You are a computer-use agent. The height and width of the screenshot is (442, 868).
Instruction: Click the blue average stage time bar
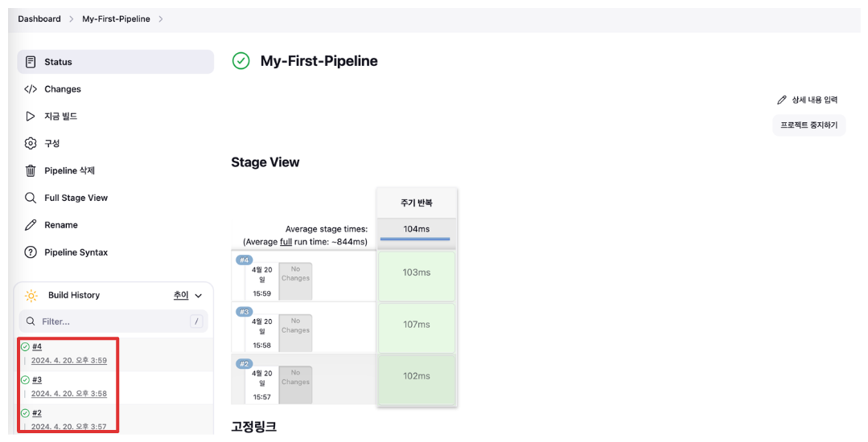coord(415,239)
